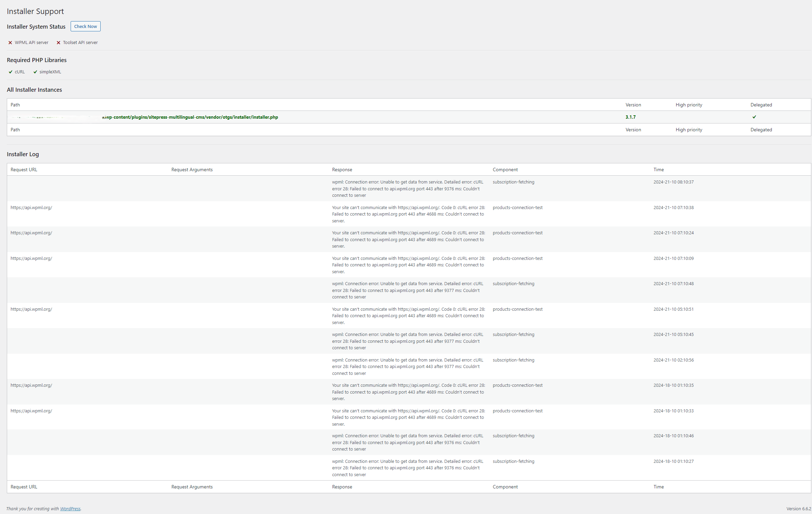812x514 pixels.
Task: Click the bottom Request URL footer header
Action: (24, 487)
